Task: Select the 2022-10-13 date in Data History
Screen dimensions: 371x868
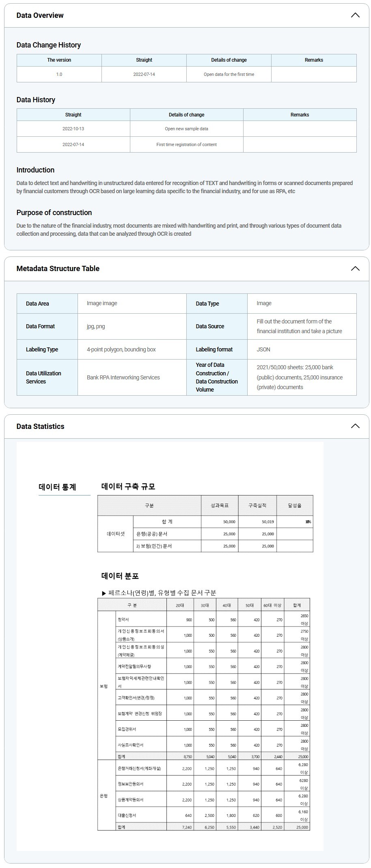Action: (x=73, y=129)
